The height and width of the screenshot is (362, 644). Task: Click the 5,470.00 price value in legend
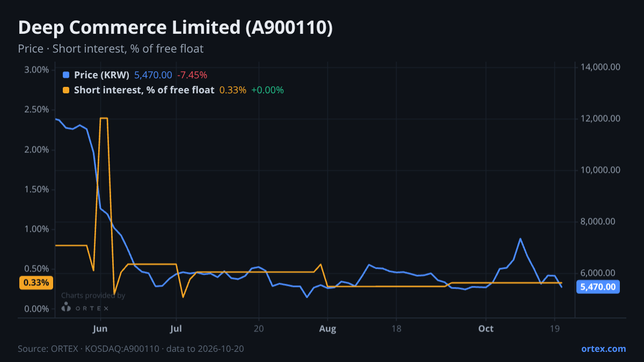coord(153,75)
